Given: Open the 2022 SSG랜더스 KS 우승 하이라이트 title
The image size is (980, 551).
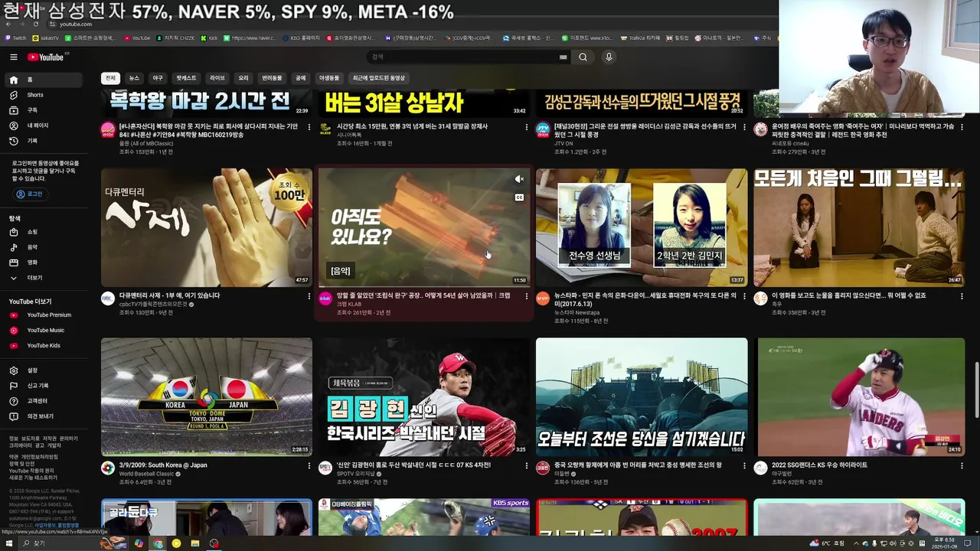Looking at the screenshot, I should pos(819,465).
